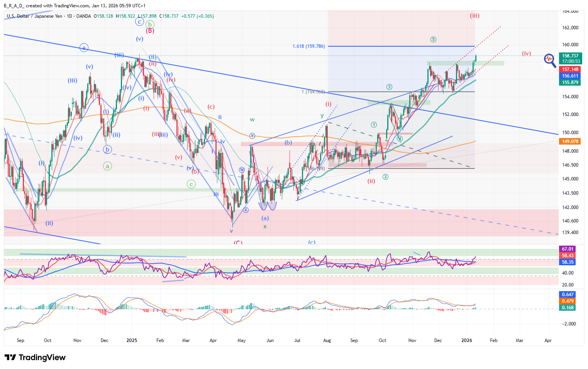
Task: Click the U.S. Dollar / Japanese Yen symbol title
Action: (34, 16)
